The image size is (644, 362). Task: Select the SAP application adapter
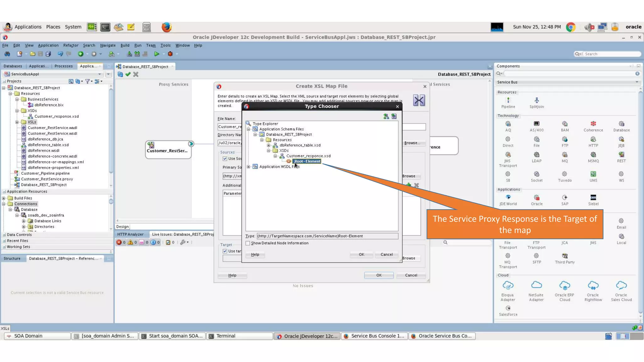565,198
